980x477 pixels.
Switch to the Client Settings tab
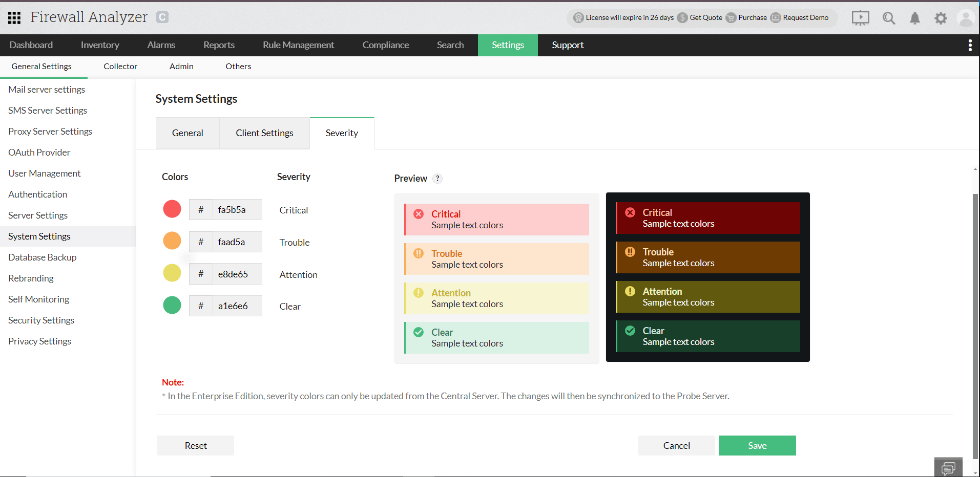[x=264, y=133]
